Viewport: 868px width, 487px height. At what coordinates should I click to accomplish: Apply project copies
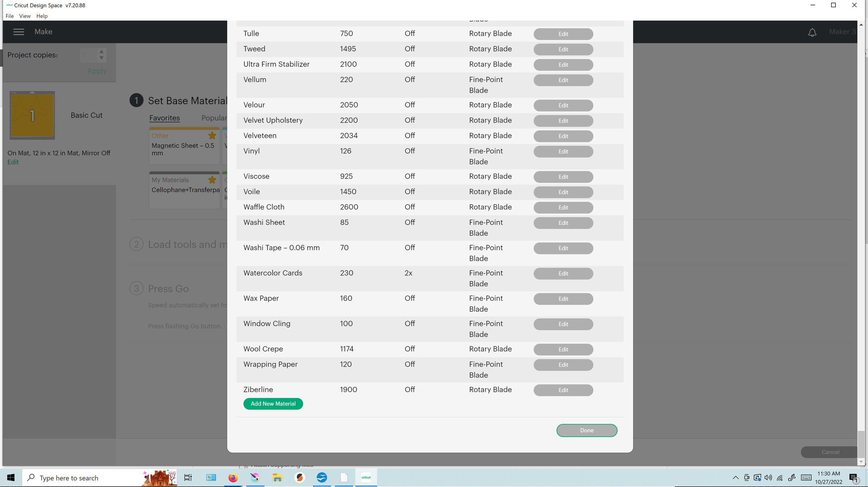point(97,71)
